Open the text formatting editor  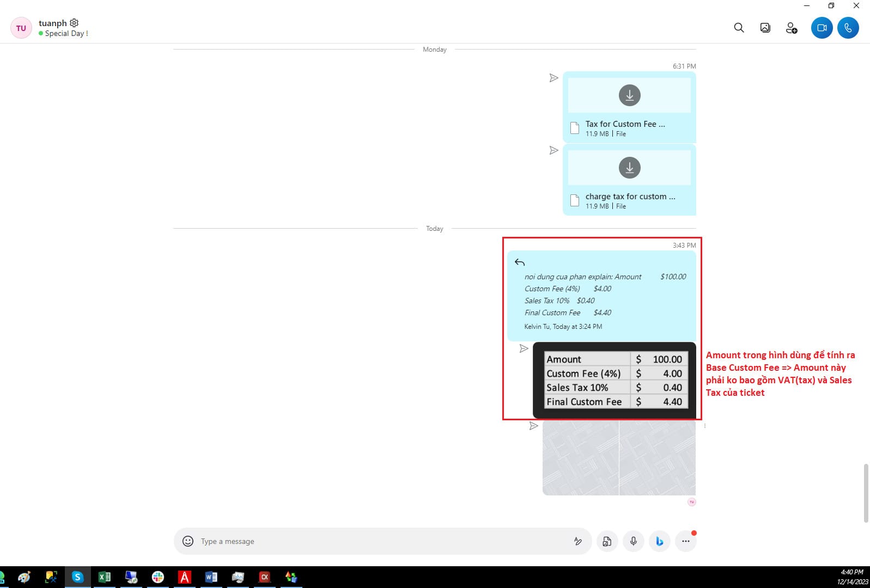(577, 541)
